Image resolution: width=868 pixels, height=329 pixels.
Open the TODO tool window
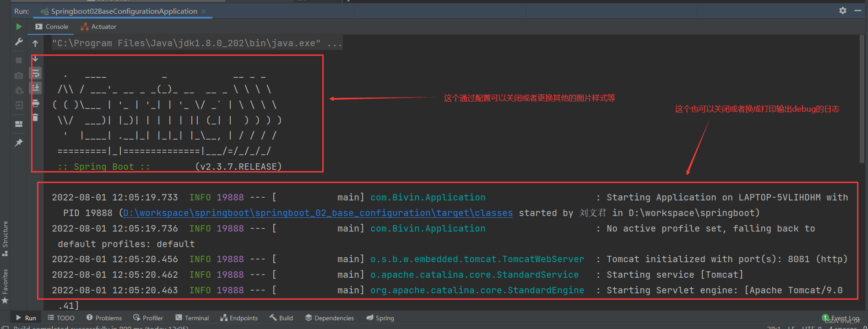pos(61,318)
